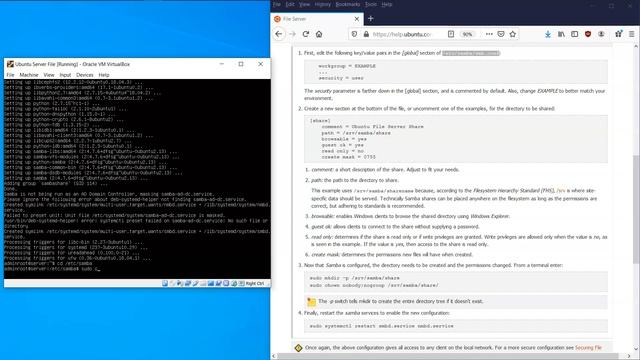Click VirtualBox display status icon
This screenshot has height=360, width=640.
click(211, 283)
